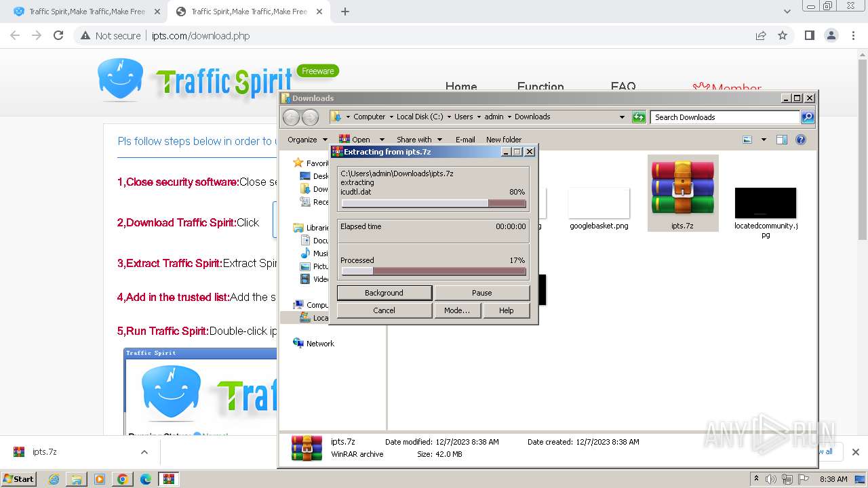Select Local Disk (C:) in address path
Screen dimensions: 868x488
420,117
